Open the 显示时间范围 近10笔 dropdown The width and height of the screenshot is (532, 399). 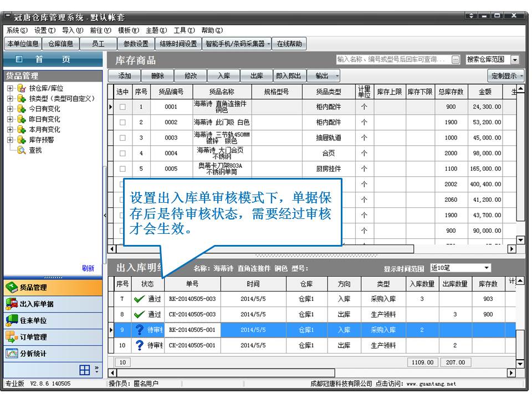click(x=486, y=268)
